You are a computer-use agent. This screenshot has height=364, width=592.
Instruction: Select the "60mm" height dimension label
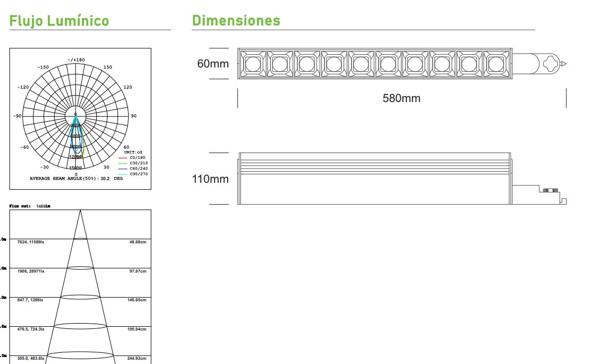pos(213,64)
